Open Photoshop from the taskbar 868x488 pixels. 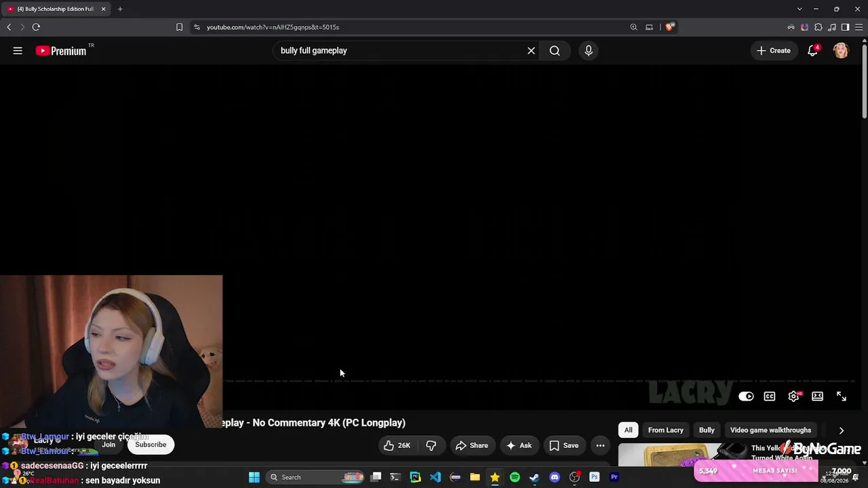(x=595, y=477)
